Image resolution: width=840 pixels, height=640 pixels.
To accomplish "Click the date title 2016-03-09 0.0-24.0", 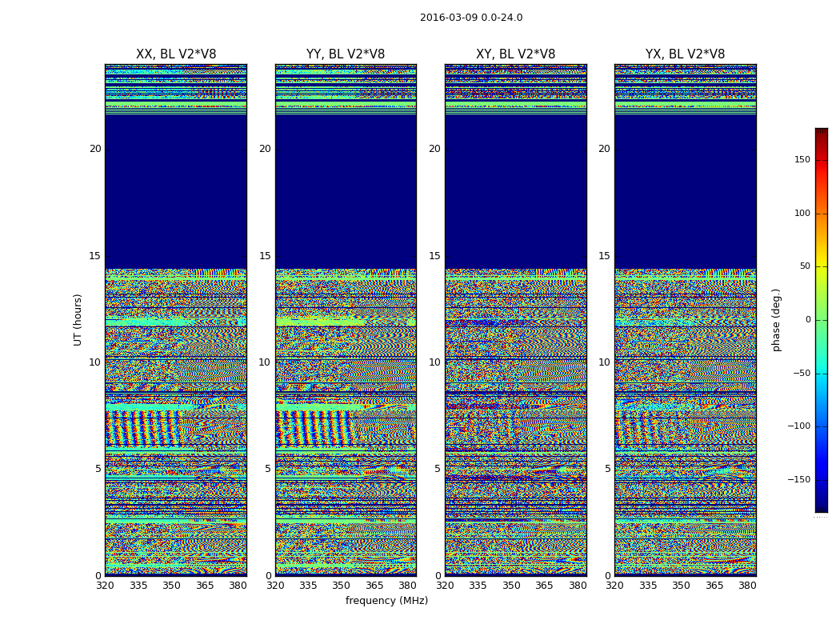I will coord(471,18).
